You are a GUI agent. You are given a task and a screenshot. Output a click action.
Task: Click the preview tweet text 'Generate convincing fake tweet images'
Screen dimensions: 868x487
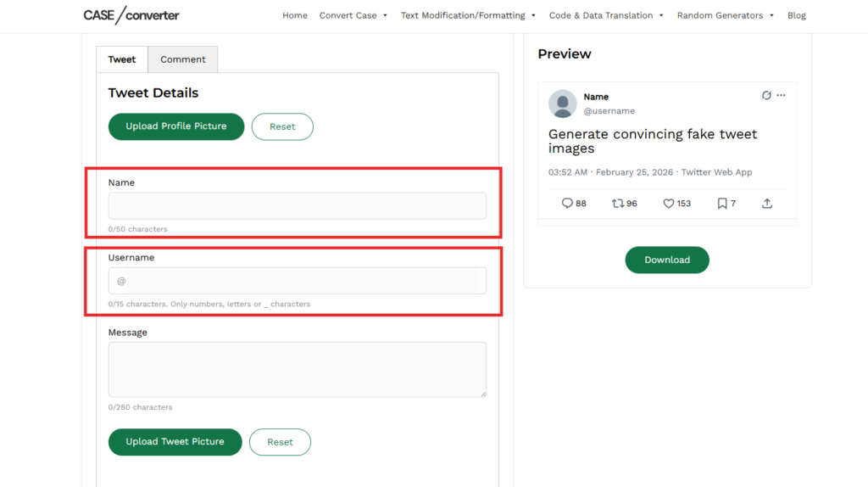pyautogui.click(x=653, y=142)
